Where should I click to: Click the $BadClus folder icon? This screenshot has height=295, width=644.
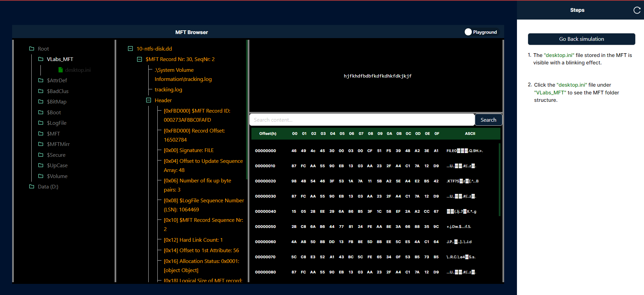pos(41,91)
